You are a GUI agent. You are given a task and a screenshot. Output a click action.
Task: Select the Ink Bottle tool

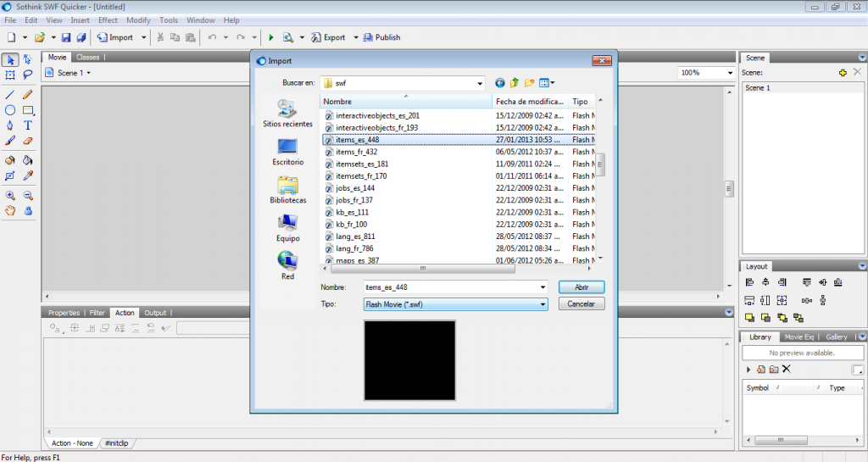click(x=10, y=160)
